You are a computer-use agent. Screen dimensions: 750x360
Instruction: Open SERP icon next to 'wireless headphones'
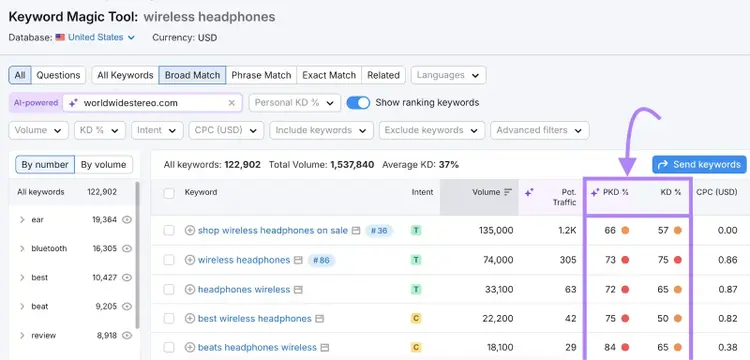[x=298, y=260]
